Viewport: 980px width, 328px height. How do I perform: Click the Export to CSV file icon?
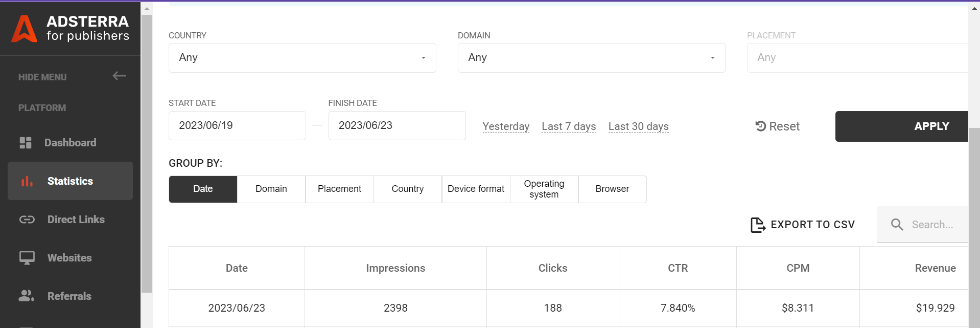point(757,225)
